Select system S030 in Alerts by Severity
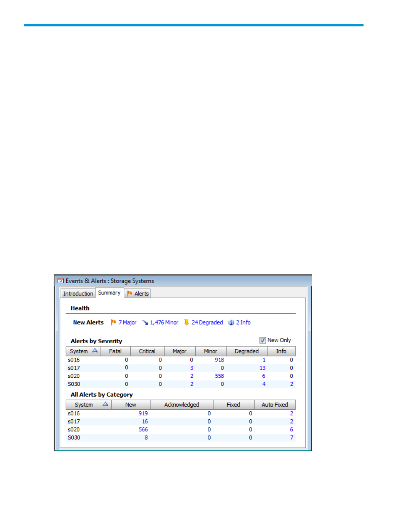400x532 pixels. pos(74,384)
